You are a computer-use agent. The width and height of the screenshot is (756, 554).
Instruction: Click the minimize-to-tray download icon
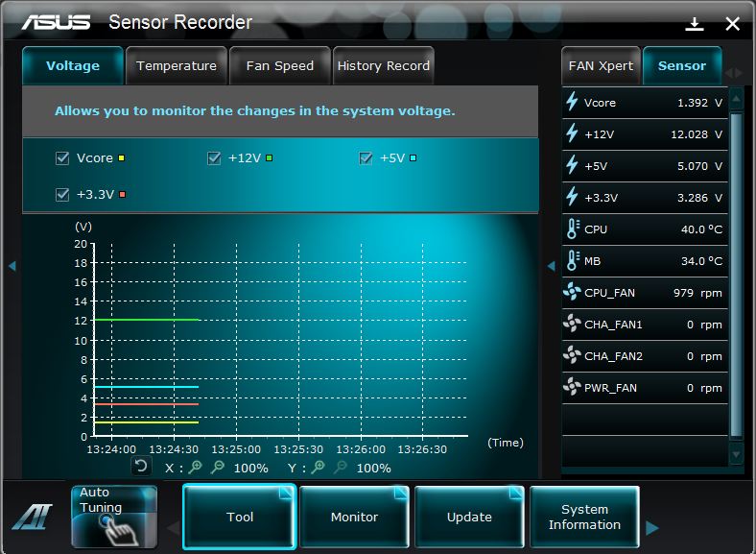pos(695,24)
